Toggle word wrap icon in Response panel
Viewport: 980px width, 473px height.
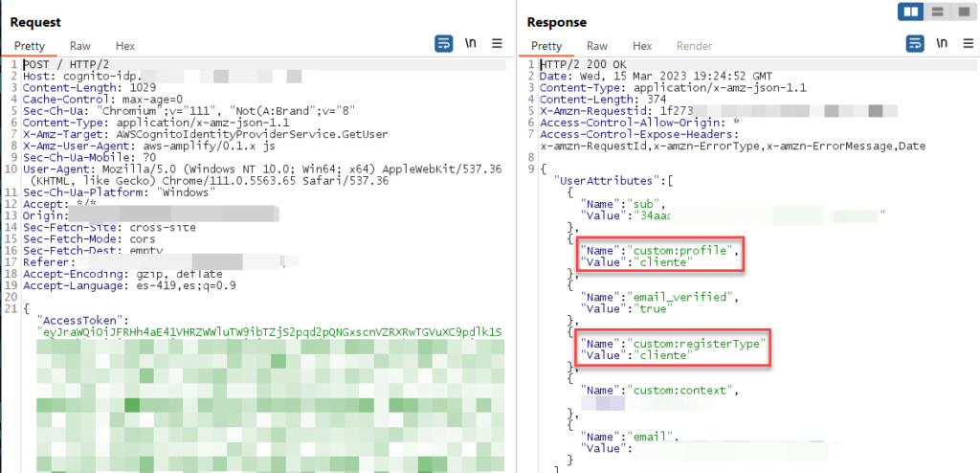click(916, 43)
